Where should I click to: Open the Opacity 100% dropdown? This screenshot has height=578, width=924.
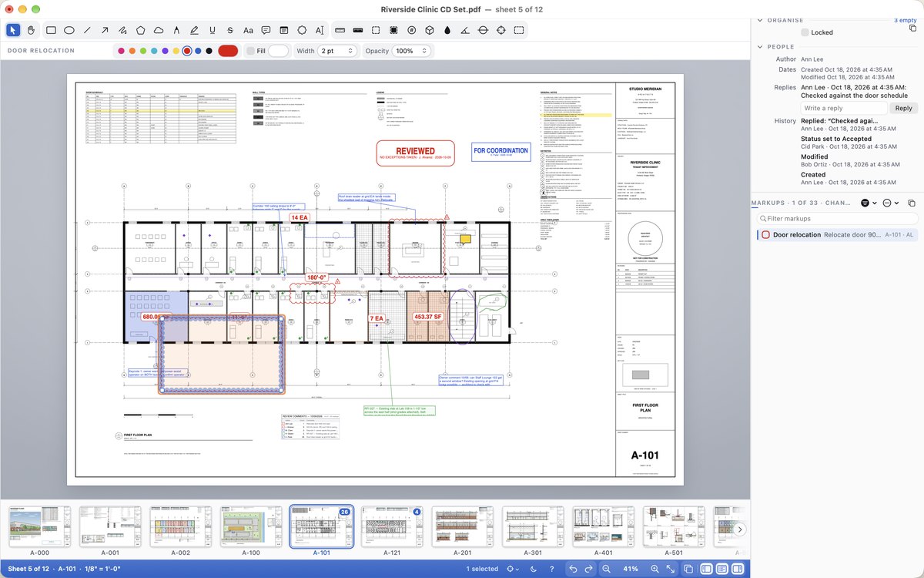pyautogui.click(x=411, y=51)
